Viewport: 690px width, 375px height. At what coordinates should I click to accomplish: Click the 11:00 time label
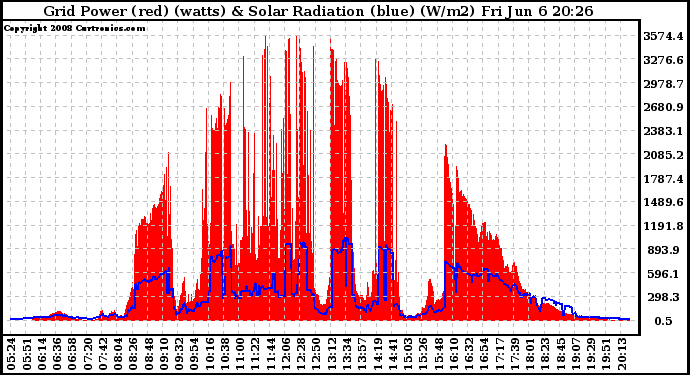pyautogui.click(x=240, y=354)
